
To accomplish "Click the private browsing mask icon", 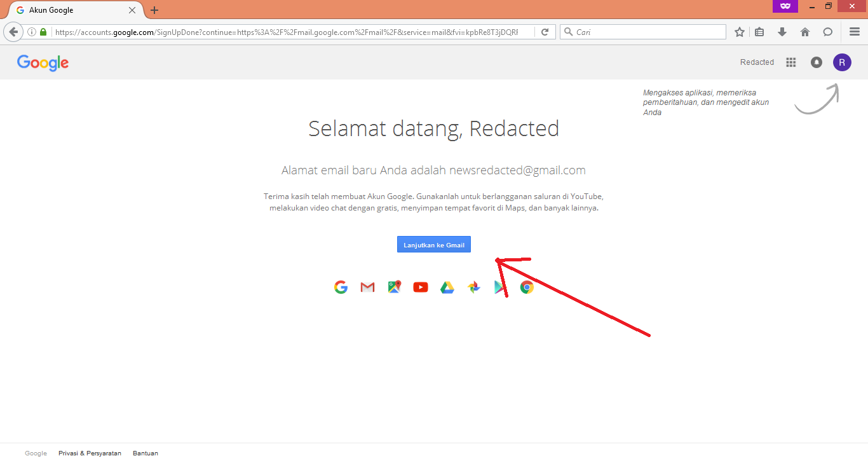I will 785,6.
